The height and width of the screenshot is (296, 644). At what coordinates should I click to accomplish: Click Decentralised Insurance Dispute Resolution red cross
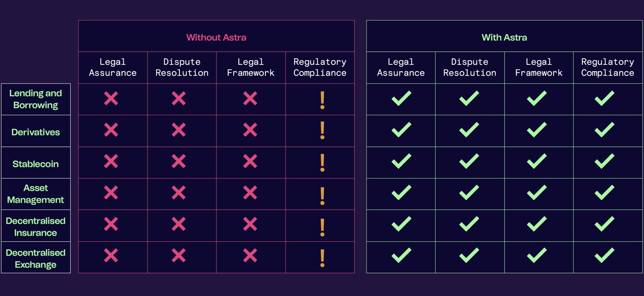179,224
